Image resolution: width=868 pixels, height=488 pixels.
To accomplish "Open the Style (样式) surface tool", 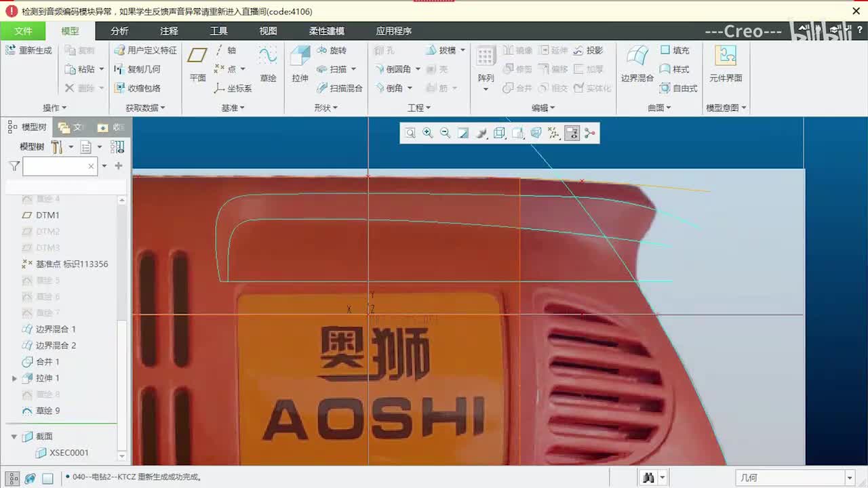I will point(675,69).
